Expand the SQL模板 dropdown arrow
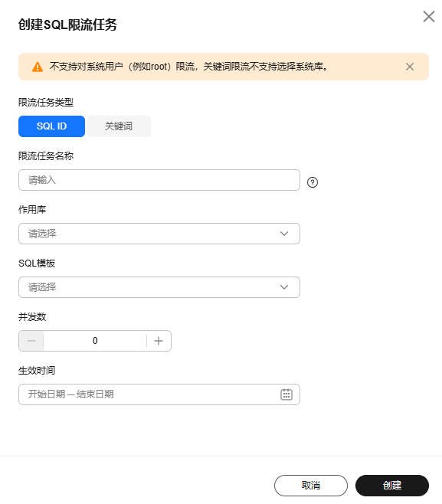Screen dimensions: 442x504 [x=284, y=287]
